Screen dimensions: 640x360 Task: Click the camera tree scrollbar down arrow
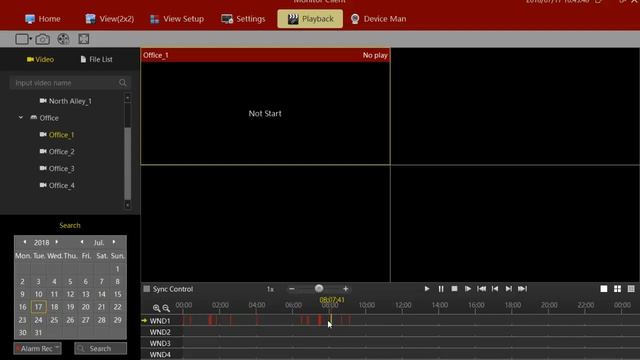point(127,204)
